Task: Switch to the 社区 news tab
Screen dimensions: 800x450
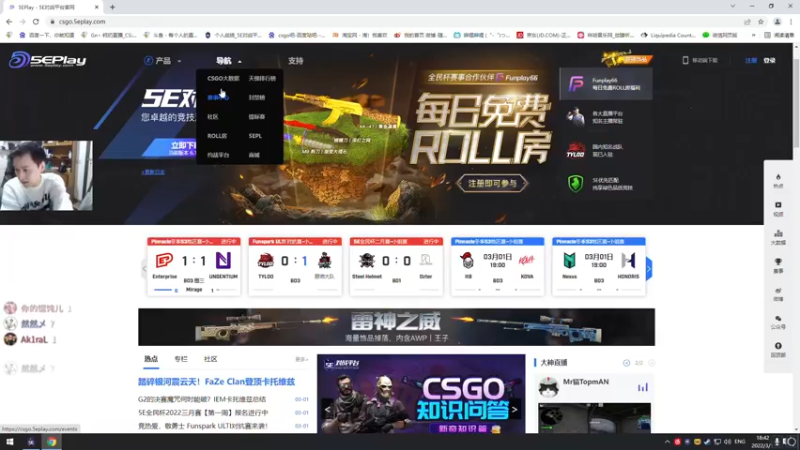Action: (210, 359)
